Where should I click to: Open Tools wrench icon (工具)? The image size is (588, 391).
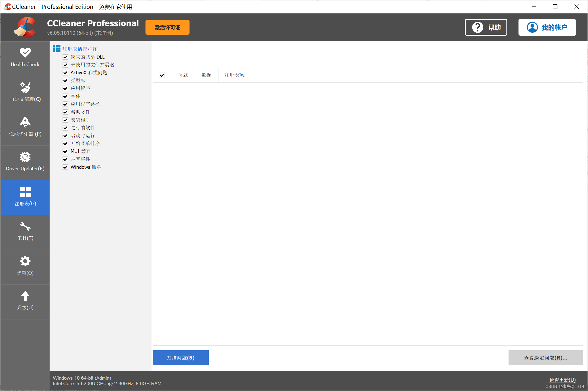tap(25, 227)
